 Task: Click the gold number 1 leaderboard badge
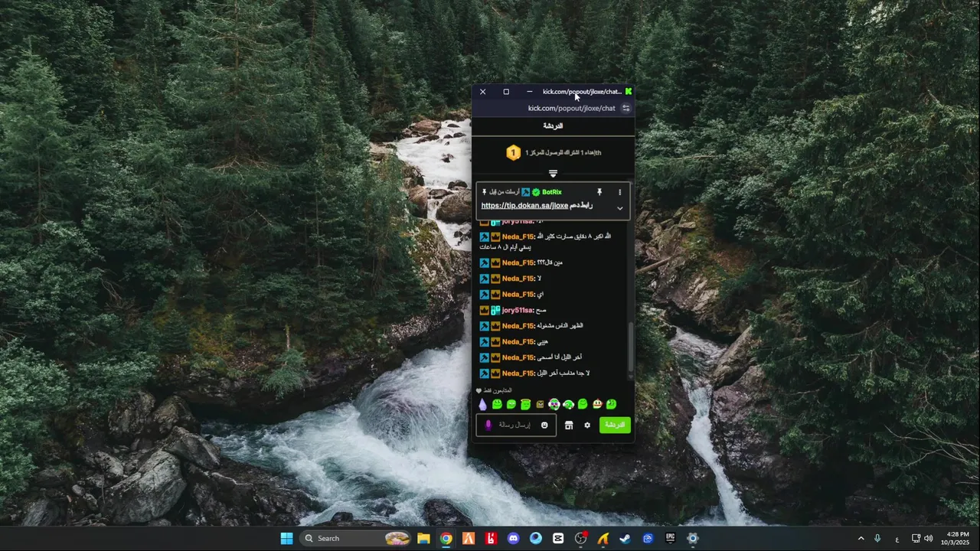pos(513,153)
